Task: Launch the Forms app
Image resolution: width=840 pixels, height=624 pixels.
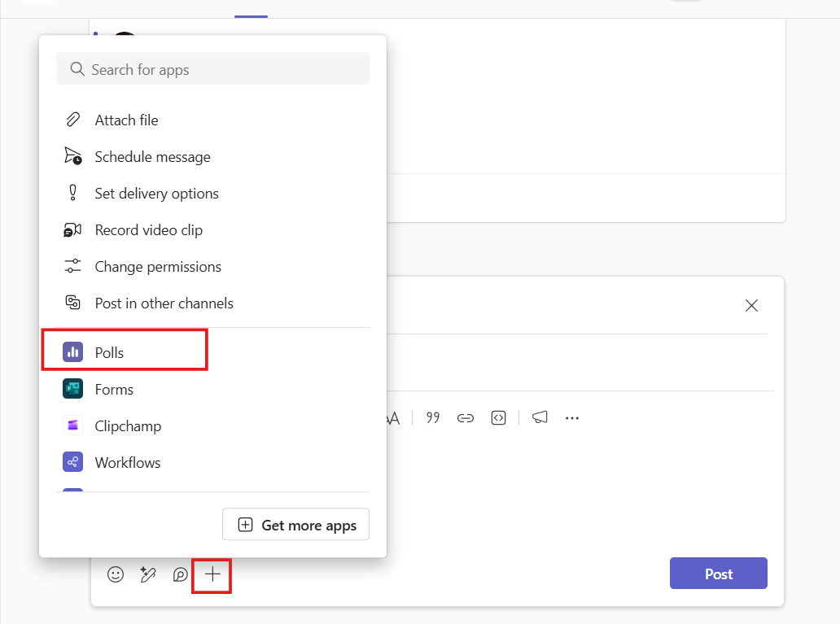Action: [x=114, y=390]
